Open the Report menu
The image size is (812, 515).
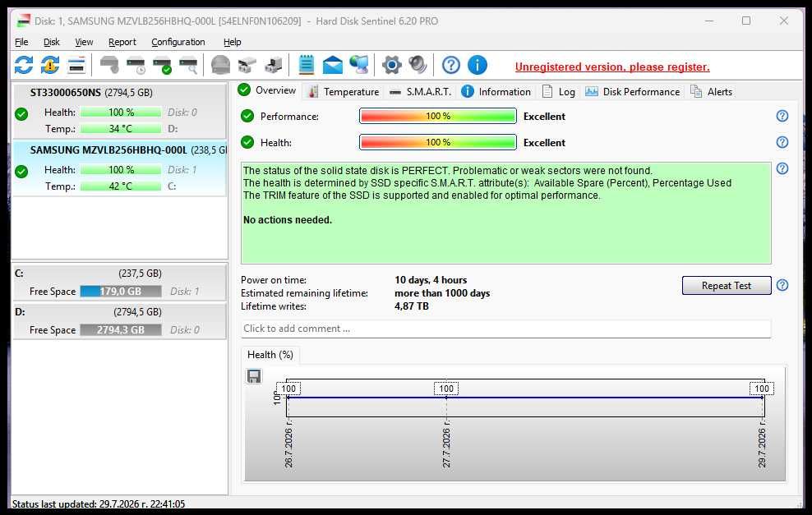(x=122, y=42)
